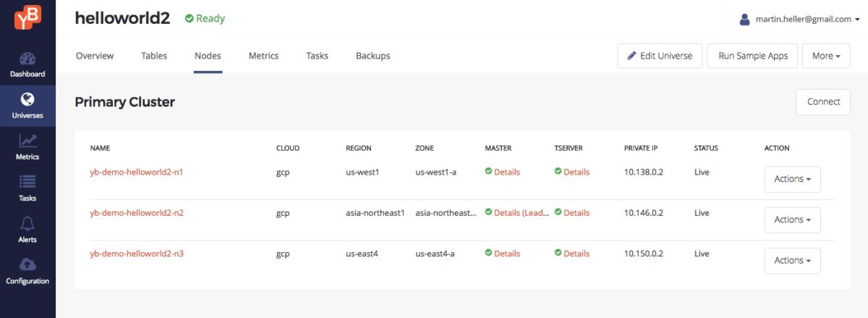
Task: Open the Universes globe icon
Action: tap(27, 99)
